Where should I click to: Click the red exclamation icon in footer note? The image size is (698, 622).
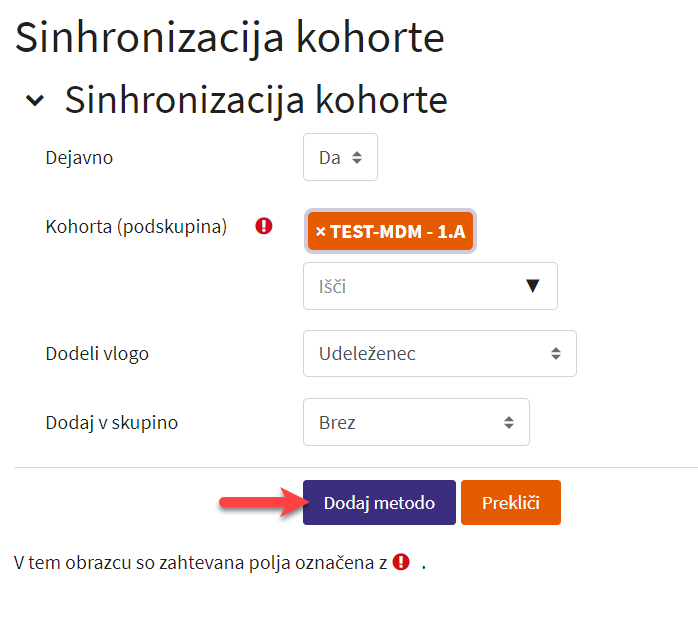tap(402, 561)
